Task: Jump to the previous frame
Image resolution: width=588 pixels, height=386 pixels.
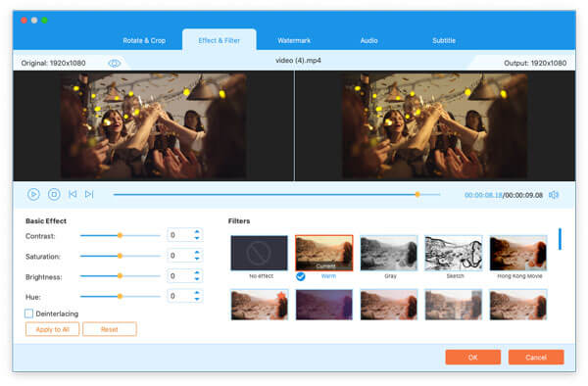Action: point(73,194)
